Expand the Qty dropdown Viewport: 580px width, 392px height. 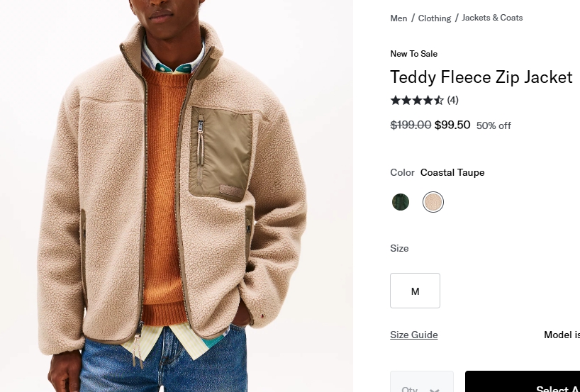421,384
